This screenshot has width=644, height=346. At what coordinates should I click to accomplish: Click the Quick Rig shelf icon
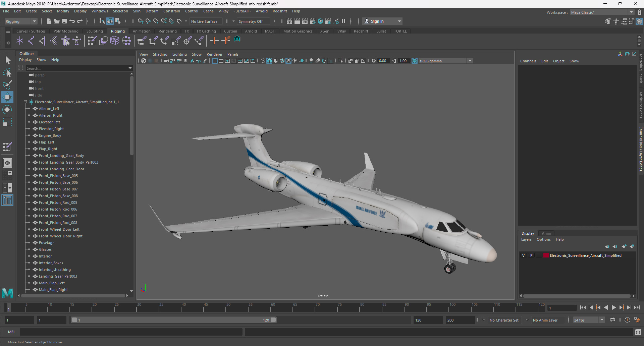coord(65,41)
